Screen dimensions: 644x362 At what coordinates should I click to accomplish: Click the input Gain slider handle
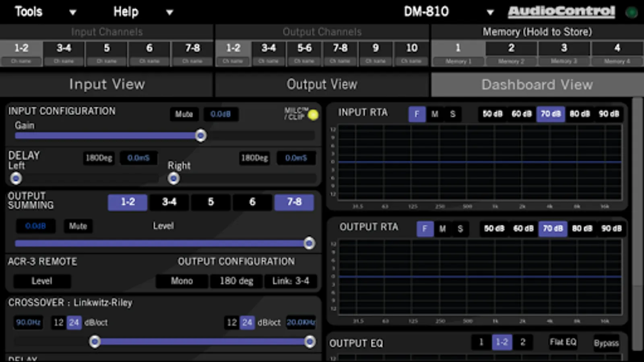pyautogui.click(x=200, y=136)
